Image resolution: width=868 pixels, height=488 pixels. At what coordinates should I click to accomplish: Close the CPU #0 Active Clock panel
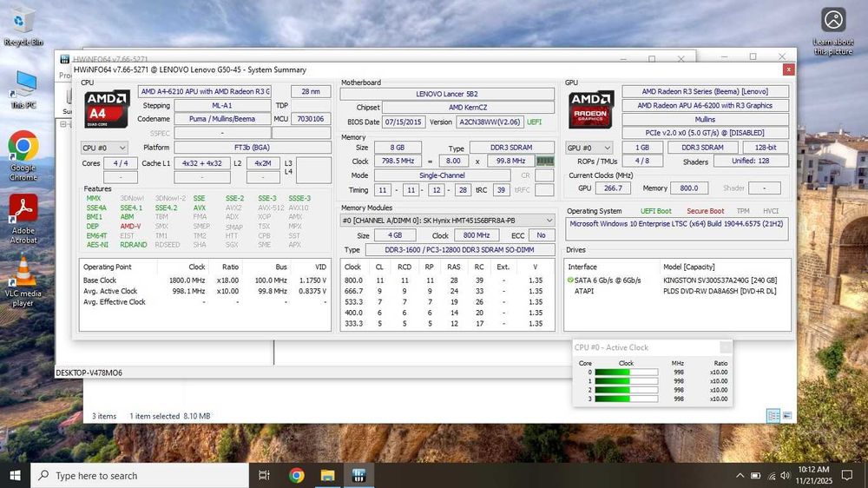725,347
